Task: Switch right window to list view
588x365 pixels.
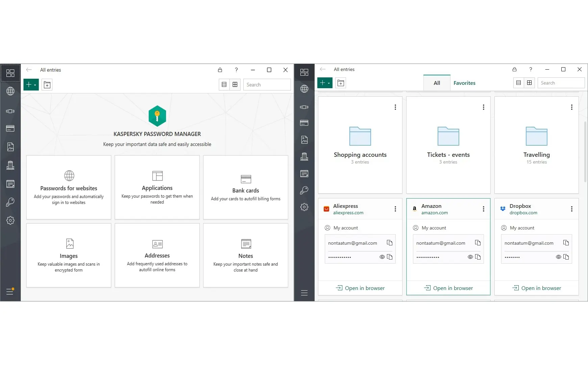Action: tap(518, 83)
